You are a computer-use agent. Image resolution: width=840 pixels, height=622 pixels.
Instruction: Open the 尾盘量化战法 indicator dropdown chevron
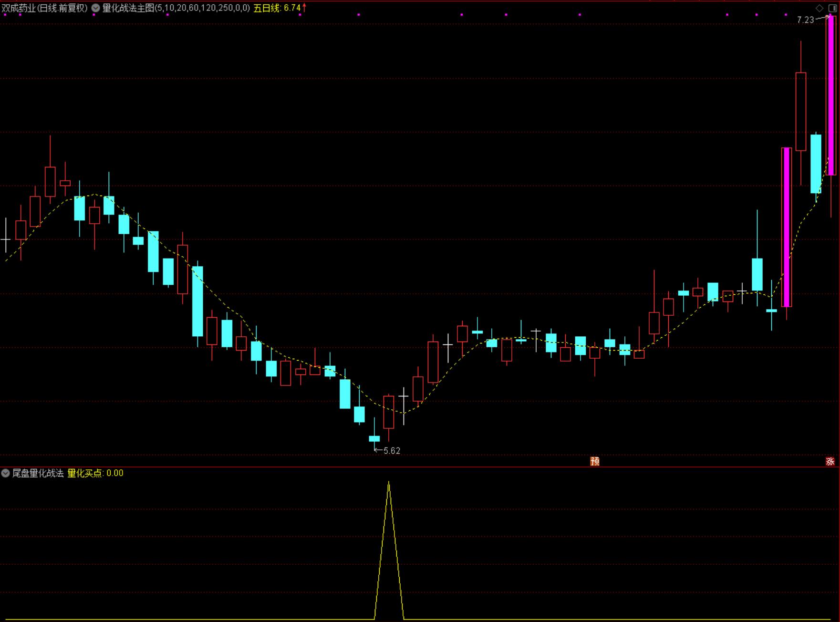click(6, 473)
